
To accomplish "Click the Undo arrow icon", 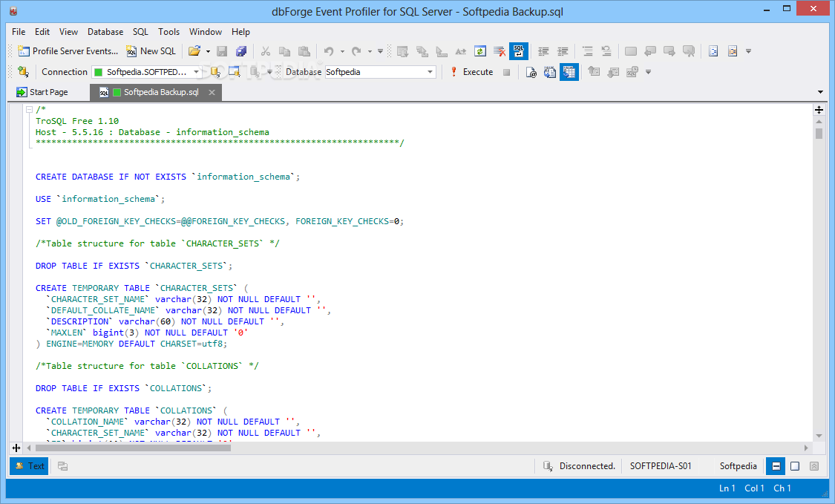I will tap(329, 51).
